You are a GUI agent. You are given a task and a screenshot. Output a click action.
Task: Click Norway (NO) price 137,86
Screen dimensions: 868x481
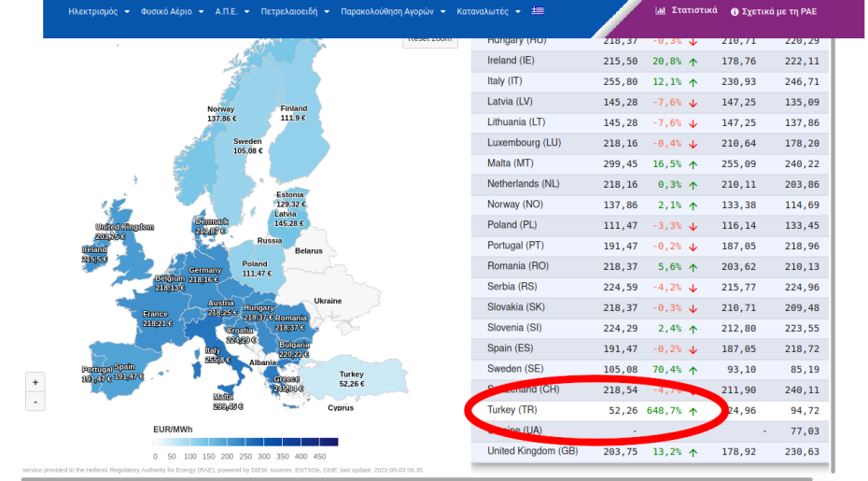tap(620, 205)
